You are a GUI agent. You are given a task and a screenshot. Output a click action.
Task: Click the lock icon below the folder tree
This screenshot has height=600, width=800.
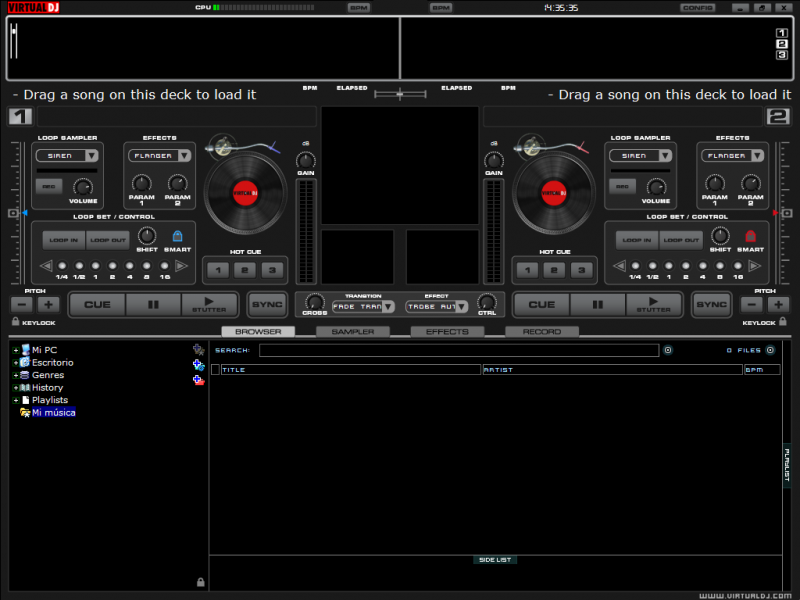click(201, 582)
